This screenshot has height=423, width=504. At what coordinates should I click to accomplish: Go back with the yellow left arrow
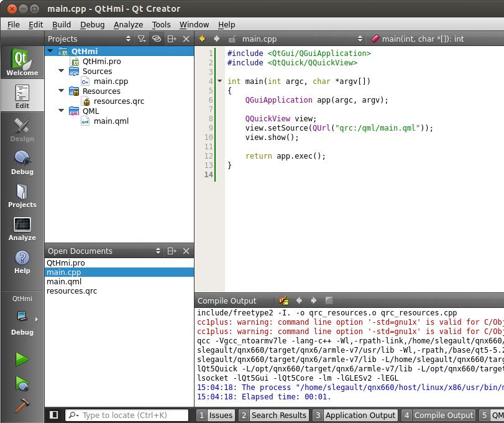(x=202, y=39)
